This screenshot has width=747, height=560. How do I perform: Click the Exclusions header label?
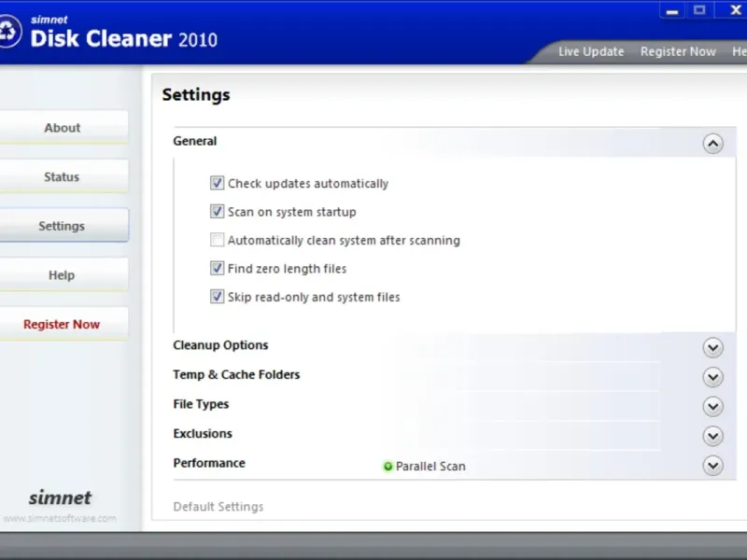click(203, 433)
